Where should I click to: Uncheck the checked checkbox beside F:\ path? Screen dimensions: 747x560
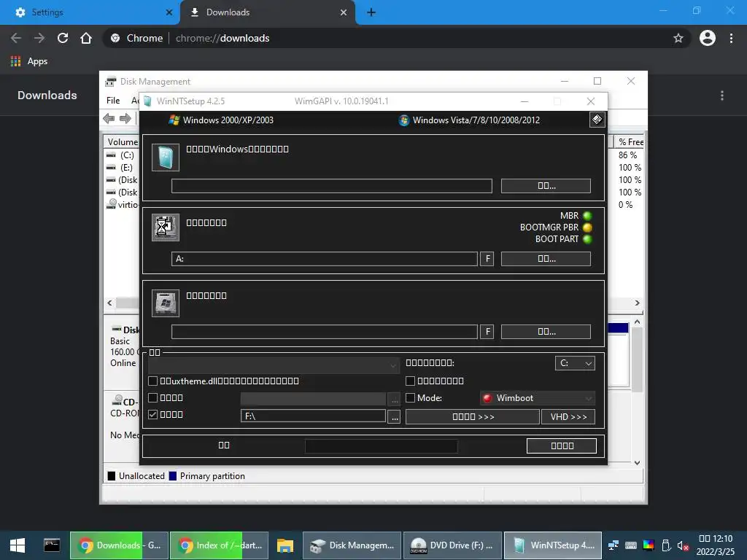(153, 414)
